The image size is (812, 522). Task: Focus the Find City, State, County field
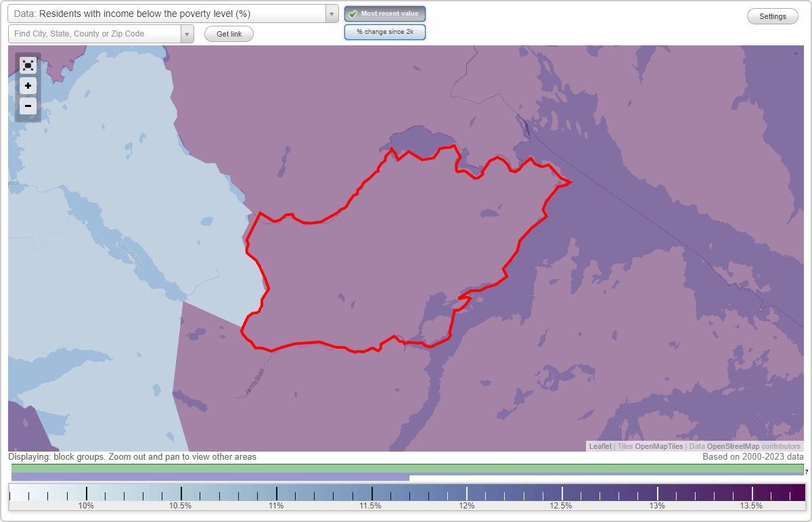[95, 34]
